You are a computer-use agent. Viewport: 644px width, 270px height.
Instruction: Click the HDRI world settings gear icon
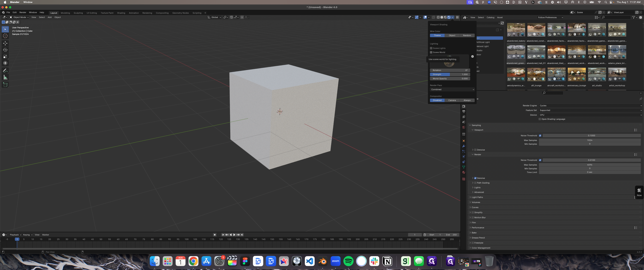pyautogui.click(x=473, y=56)
